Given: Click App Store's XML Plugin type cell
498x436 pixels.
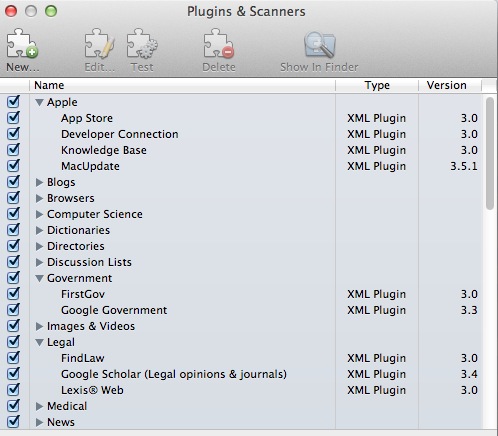Looking at the screenshot, I should coord(376,118).
